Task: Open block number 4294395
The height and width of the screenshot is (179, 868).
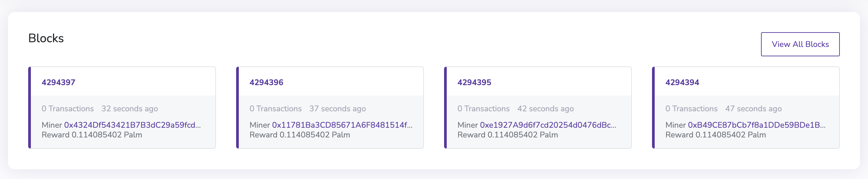Action: coord(474,82)
